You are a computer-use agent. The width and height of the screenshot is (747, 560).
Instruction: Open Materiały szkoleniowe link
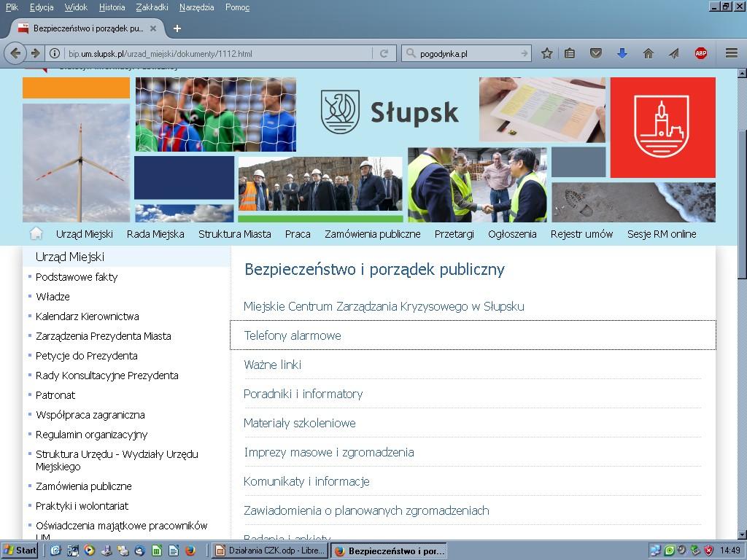coord(300,423)
